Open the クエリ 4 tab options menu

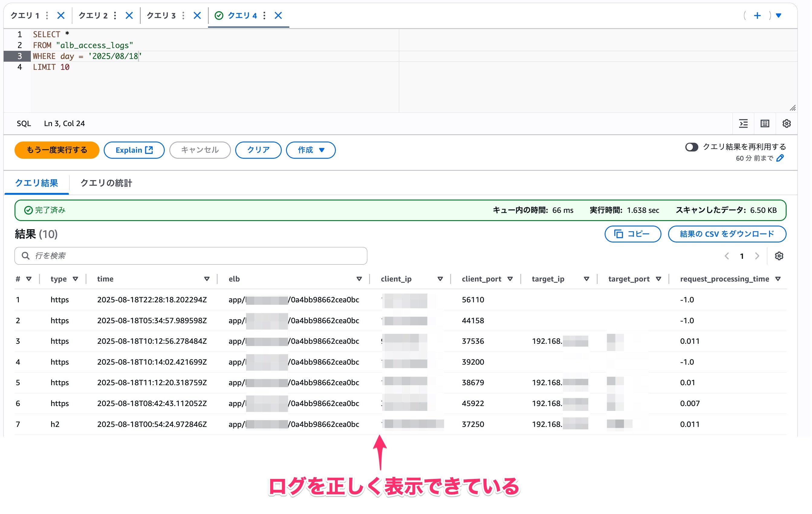click(265, 15)
